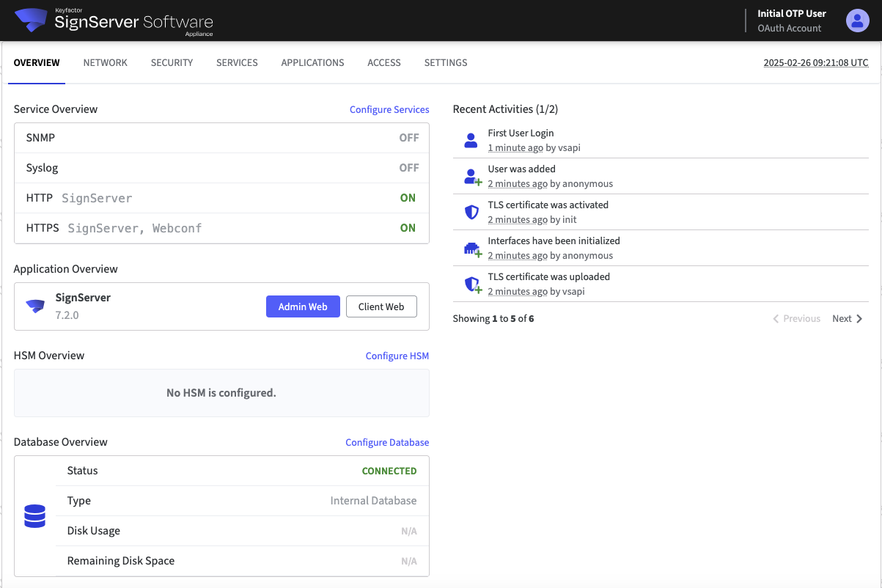
Task: Click the Interfaces initialized network icon
Action: (x=472, y=249)
